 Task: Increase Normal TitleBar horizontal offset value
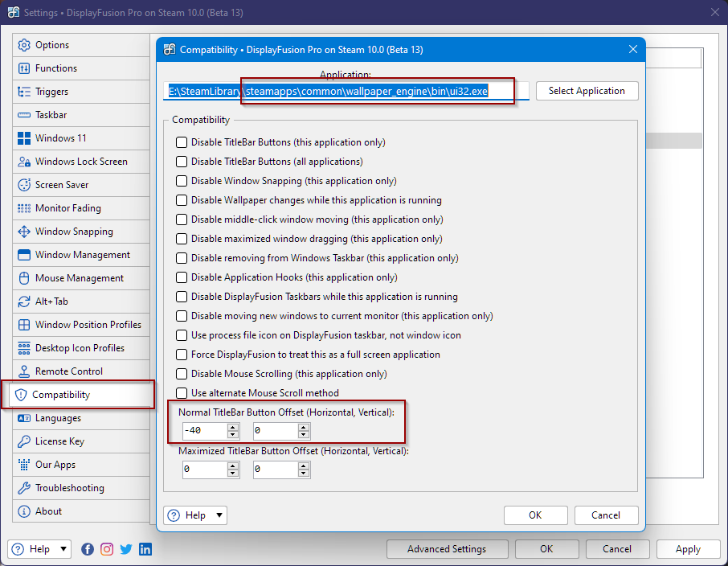[233, 427]
